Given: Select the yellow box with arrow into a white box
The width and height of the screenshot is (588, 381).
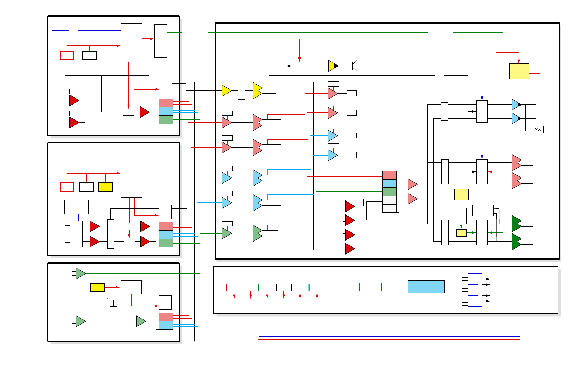Looking at the screenshot, I should click(97, 287).
